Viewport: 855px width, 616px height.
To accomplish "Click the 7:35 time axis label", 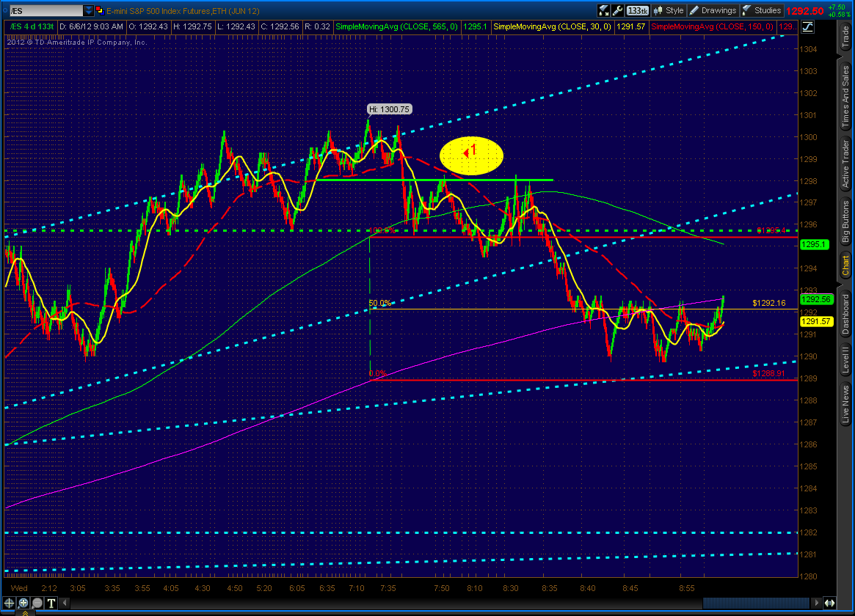I will coord(388,588).
